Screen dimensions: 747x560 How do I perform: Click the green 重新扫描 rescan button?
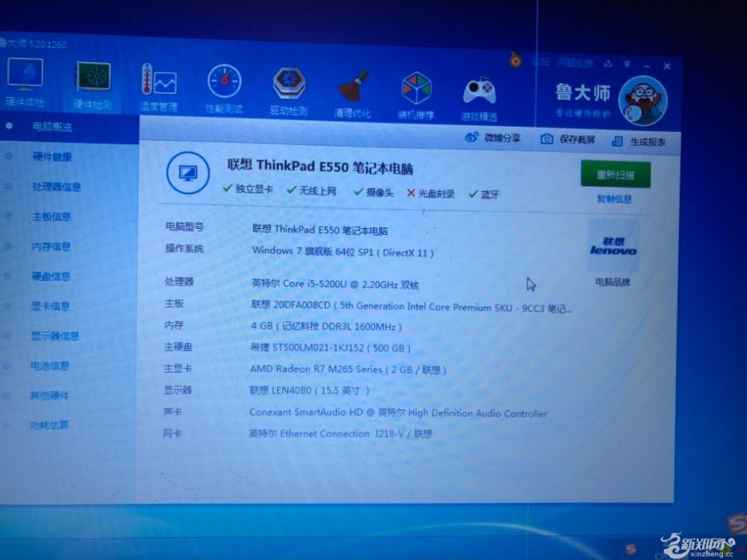pos(616,174)
